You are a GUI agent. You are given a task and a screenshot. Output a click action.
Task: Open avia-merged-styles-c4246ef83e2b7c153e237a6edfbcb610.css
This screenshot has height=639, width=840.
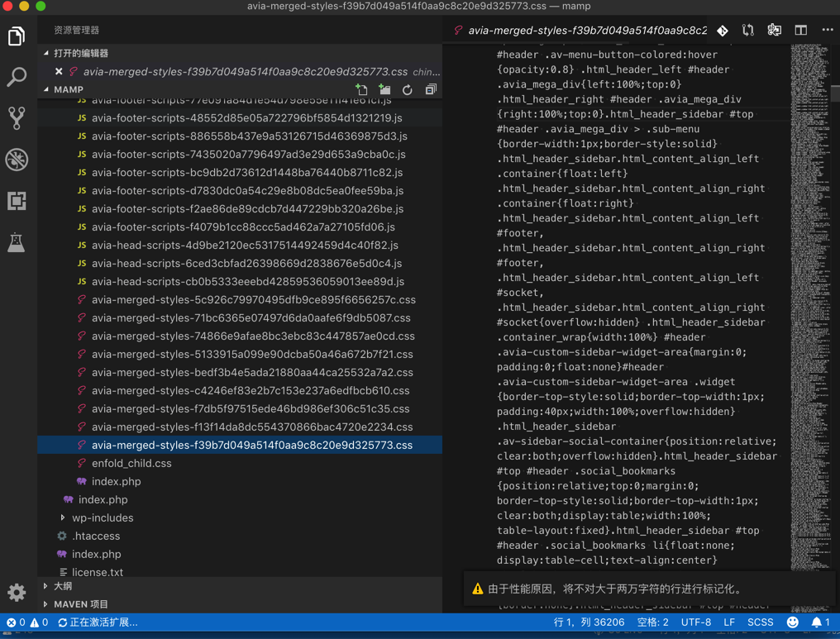(x=240, y=391)
